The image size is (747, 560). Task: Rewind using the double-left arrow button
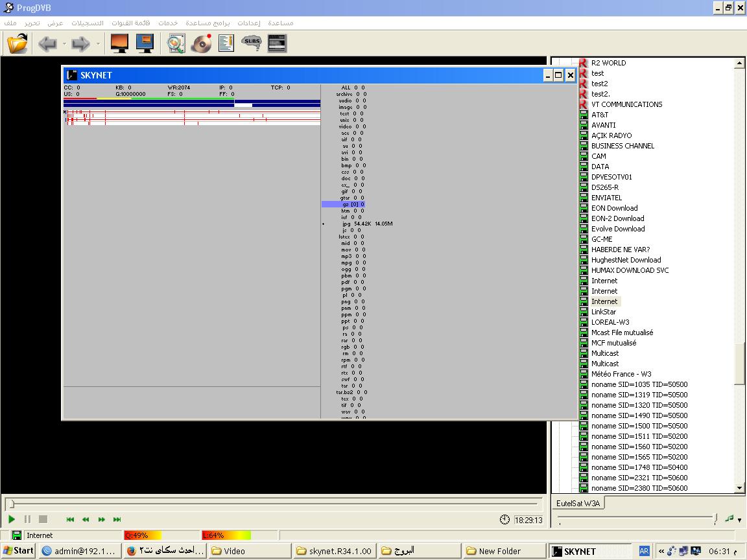(86, 519)
